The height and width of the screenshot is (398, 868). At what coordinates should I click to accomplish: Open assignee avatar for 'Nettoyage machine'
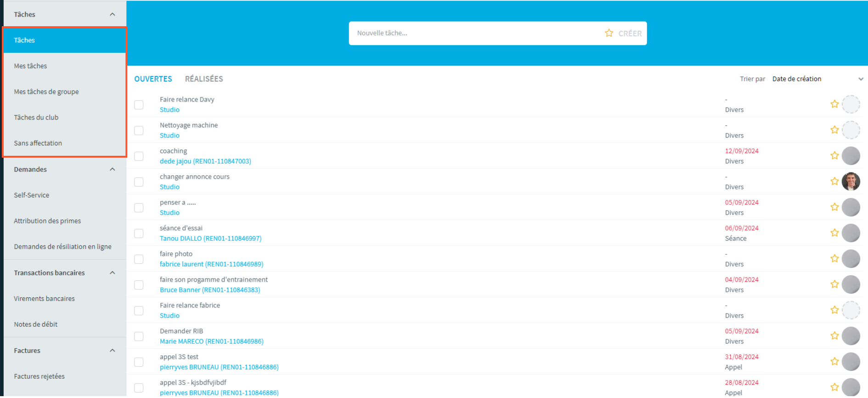click(851, 130)
